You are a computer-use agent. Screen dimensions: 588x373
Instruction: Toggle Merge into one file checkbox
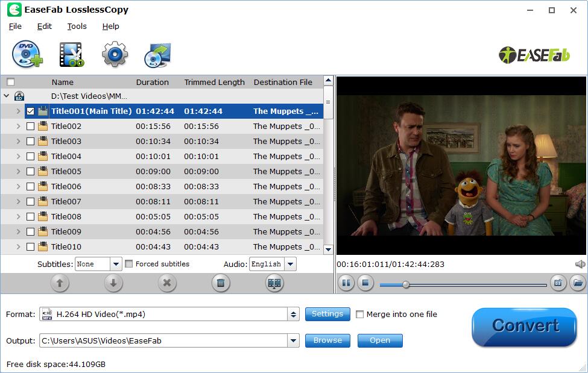[x=360, y=314]
